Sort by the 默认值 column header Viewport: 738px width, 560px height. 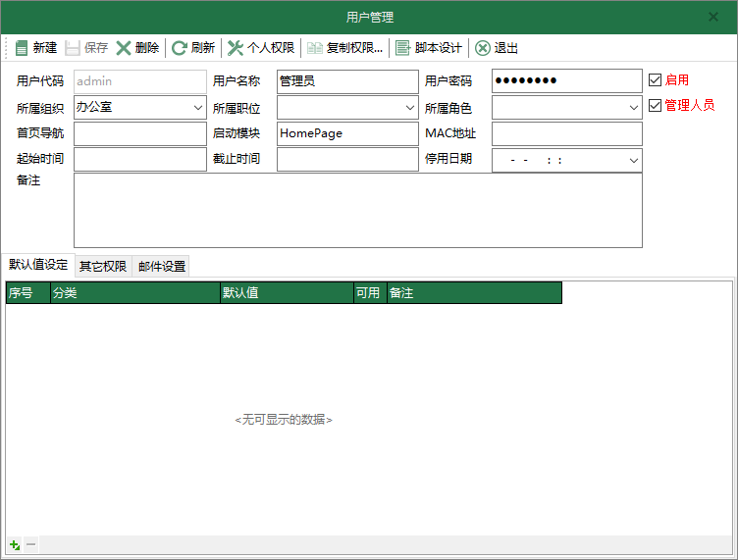pos(287,293)
